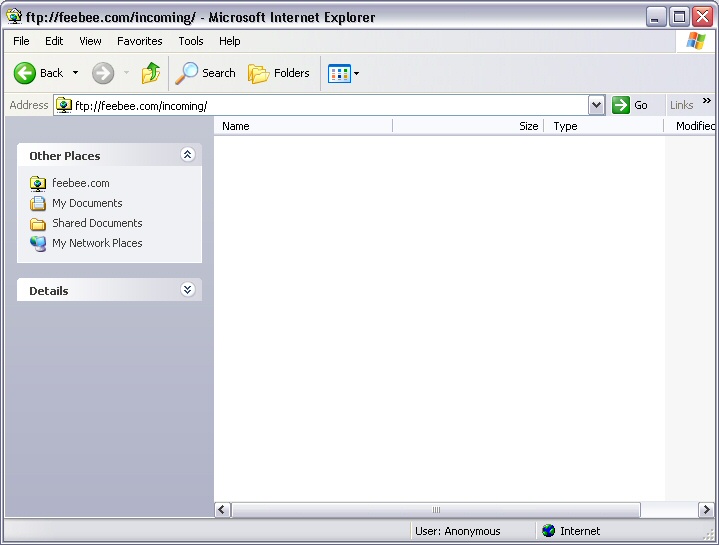Click the Windows flag logo icon
Screen dimensions: 719x545
(696, 41)
